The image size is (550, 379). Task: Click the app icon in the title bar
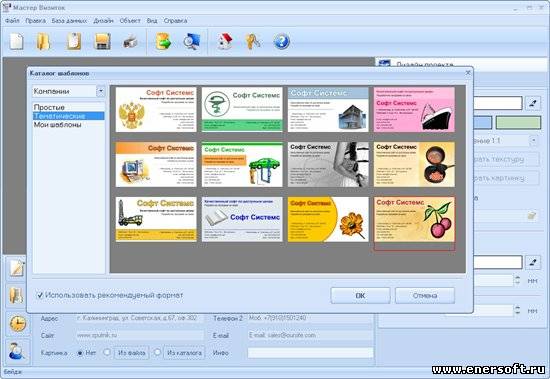click(6, 7)
